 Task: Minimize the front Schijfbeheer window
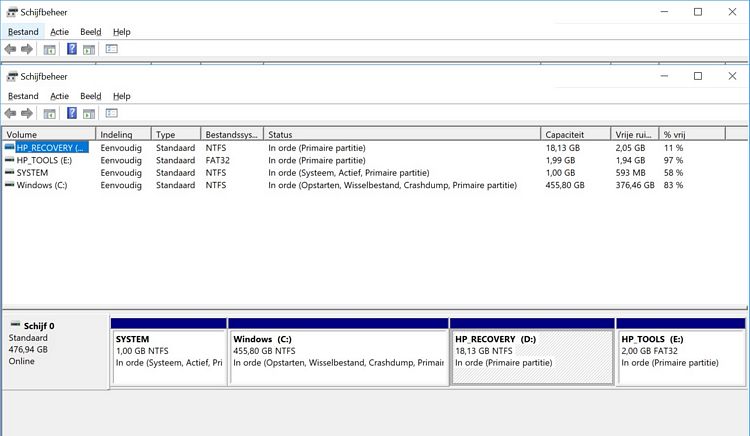click(x=664, y=76)
